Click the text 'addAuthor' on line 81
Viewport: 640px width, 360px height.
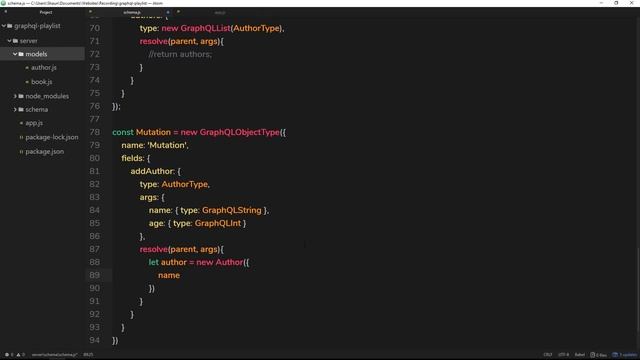pos(152,171)
